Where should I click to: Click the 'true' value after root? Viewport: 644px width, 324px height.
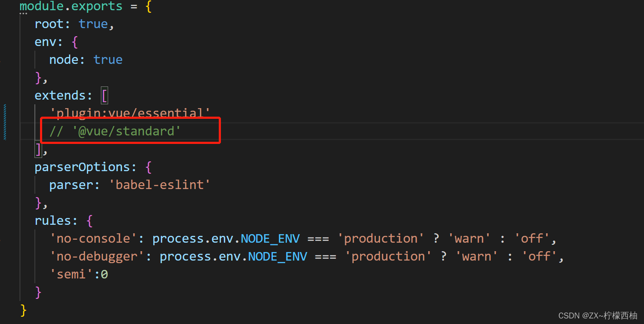pyautogui.click(x=93, y=24)
